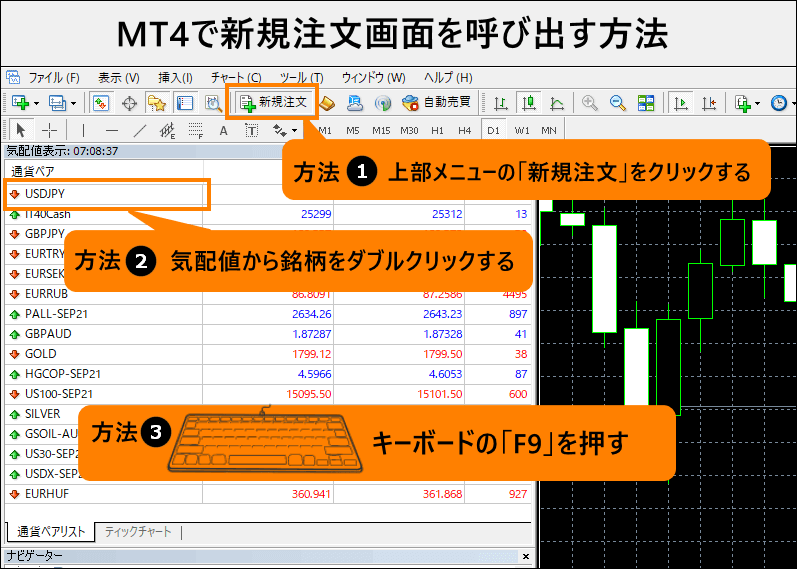The height and width of the screenshot is (569, 797).
Task: Select the horizontal line tool
Action: point(112,131)
